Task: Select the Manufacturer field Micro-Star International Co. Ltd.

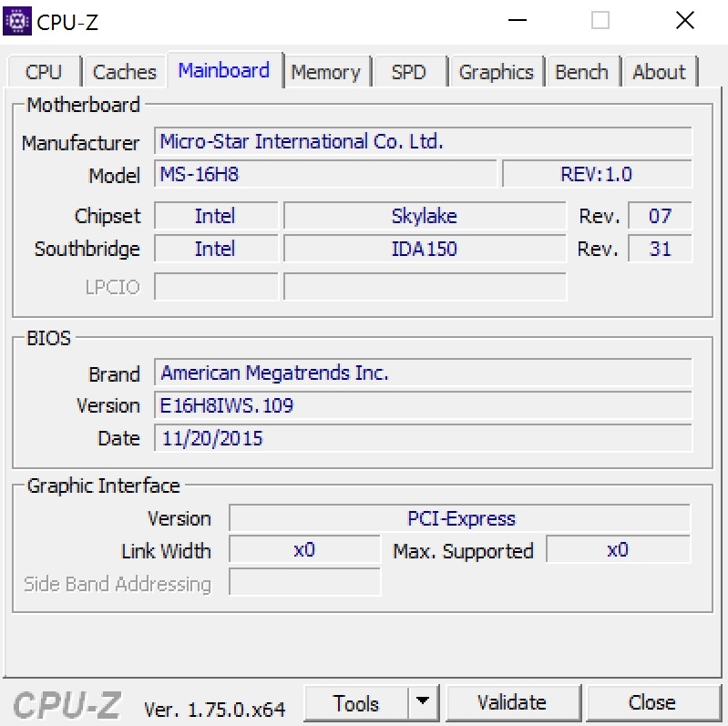Action: (423, 141)
